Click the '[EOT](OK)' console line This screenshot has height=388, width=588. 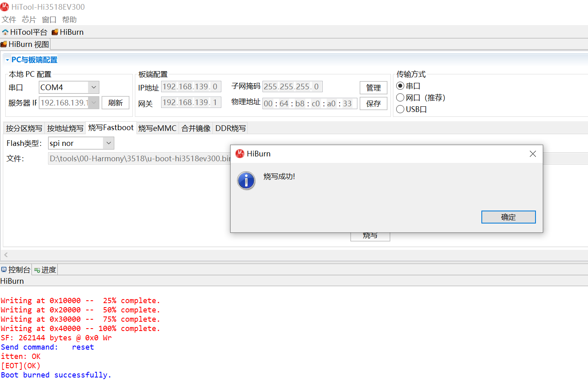tap(21, 366)
